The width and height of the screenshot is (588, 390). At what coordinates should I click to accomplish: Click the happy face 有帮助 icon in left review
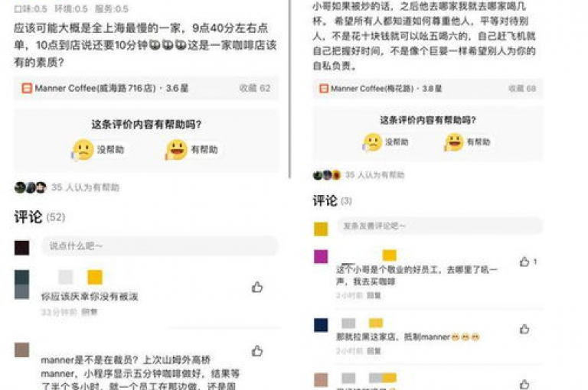[176, 150]
